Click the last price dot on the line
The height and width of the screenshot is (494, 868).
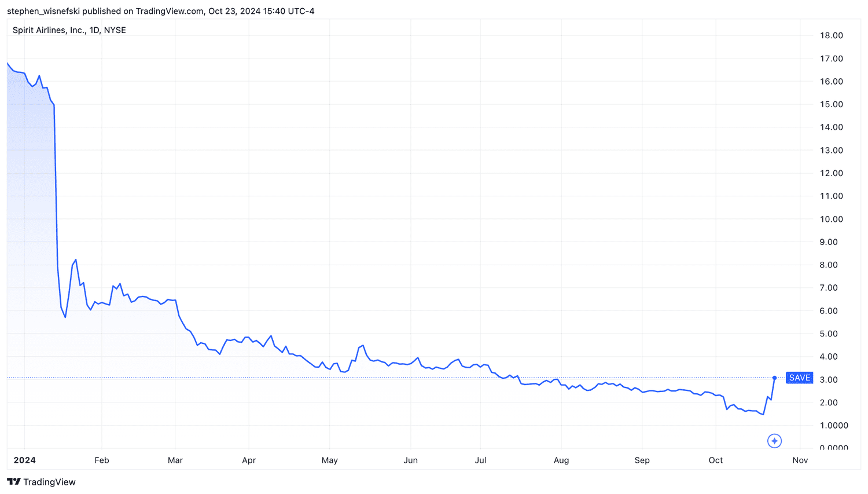coord(774,378)
